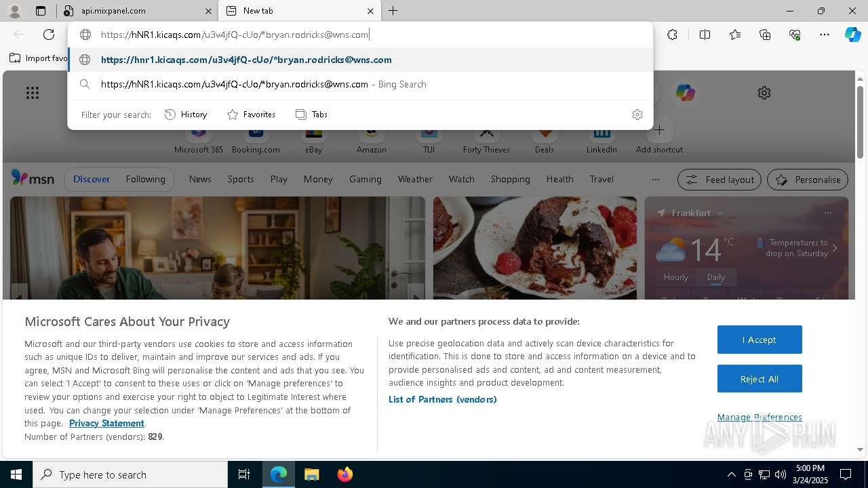This screenshot has height=488, width=868.
Task: Click the browser profile avatar icon
Action: coord(15,11)
